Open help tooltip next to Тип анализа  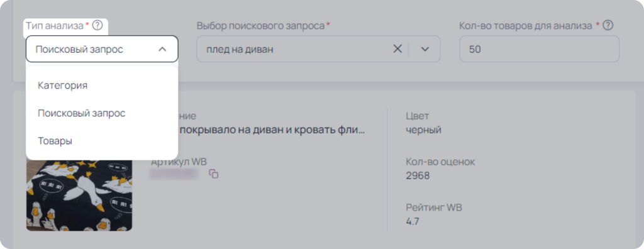97,26
